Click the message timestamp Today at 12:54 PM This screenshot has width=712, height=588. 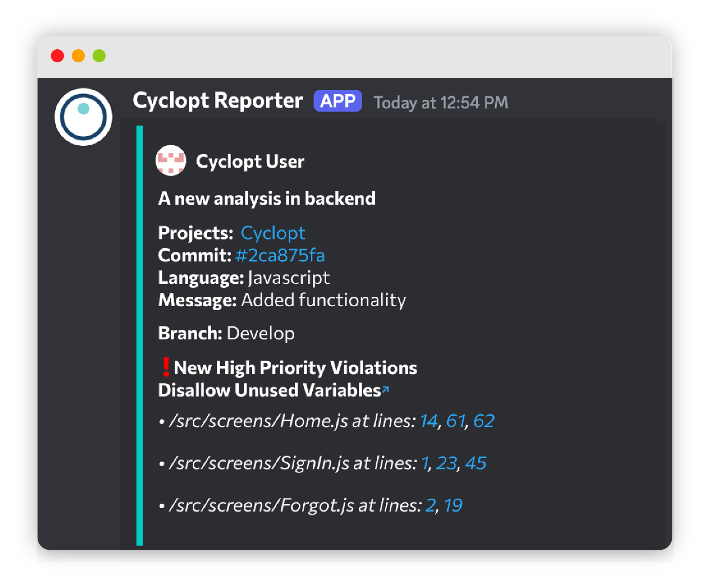440,102
